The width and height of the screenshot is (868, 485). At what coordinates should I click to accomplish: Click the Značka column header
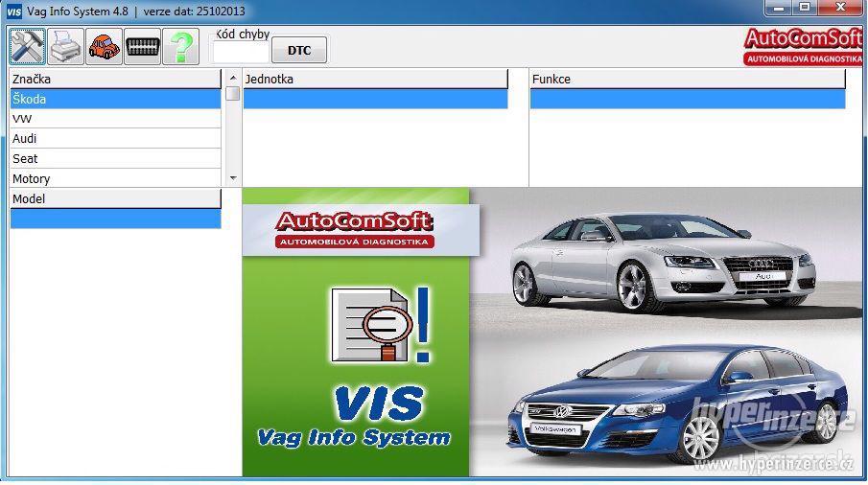(x=115, y=80)
